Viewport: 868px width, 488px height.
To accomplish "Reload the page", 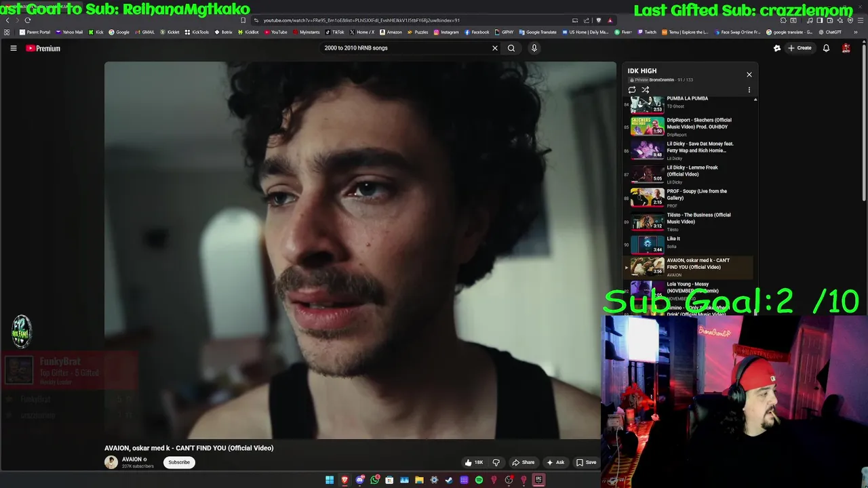I will pos(27,20).
